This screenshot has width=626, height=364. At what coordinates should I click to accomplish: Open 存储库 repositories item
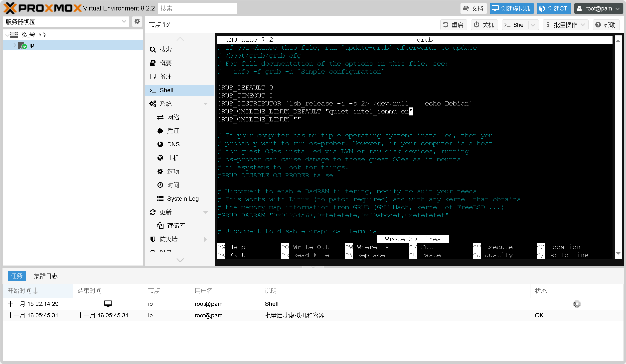coord(180,226)
